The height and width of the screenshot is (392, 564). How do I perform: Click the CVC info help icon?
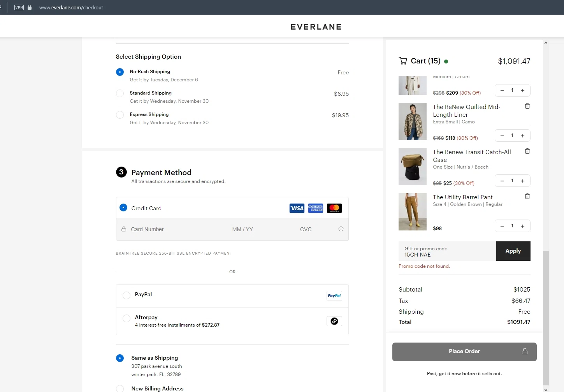pos(341,229)
